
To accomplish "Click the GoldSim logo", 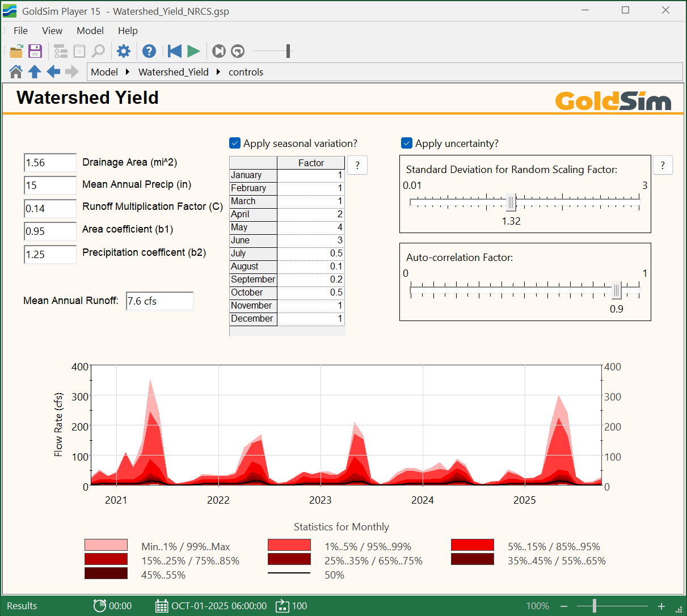I will point(613,100).
